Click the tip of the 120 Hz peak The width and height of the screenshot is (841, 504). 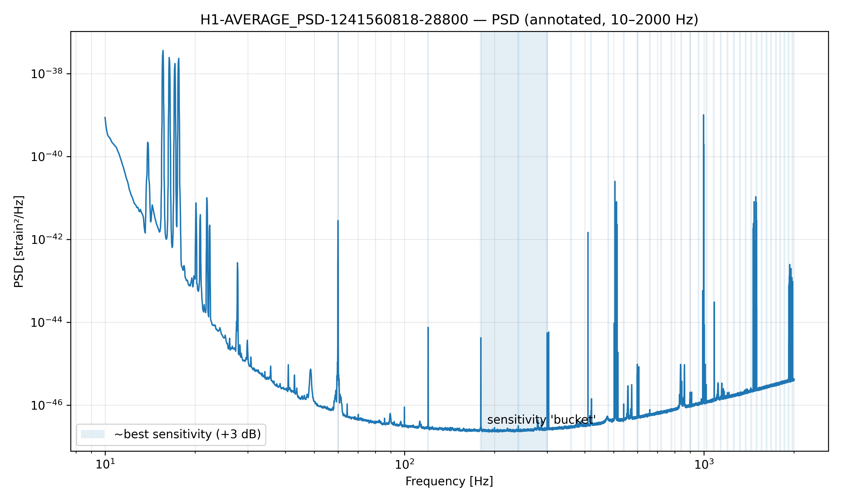428,328
